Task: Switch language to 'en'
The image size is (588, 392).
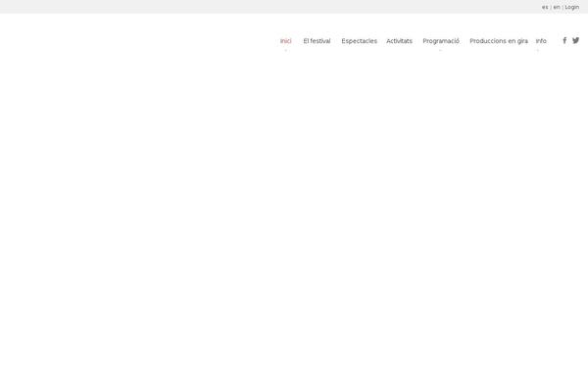Action: pos(557,7)
